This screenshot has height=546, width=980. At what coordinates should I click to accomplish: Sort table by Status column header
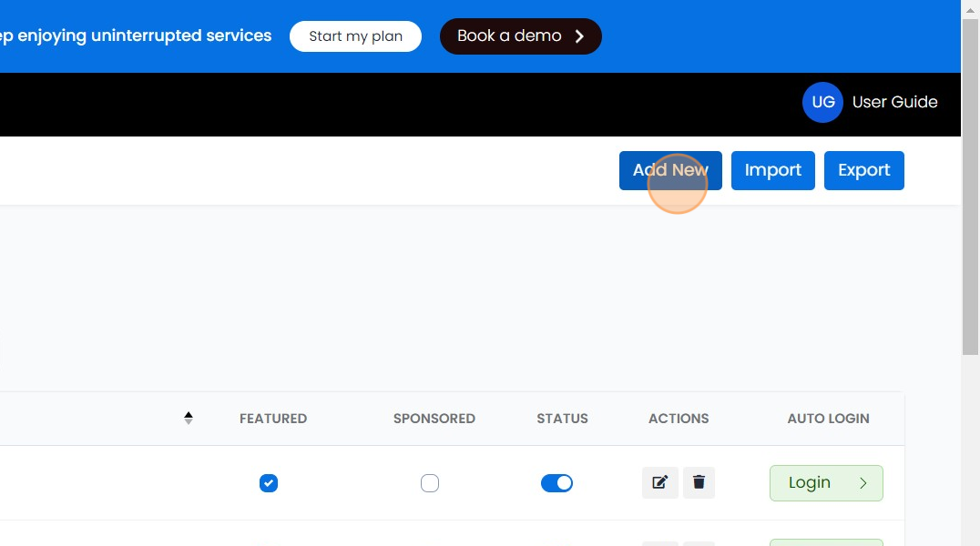click(562, 419)
